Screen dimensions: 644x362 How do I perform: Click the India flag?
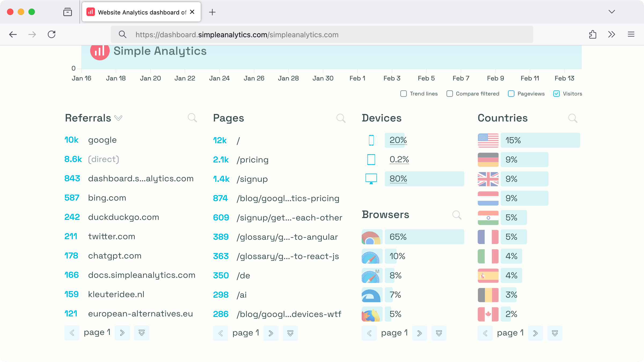click(488, 217)
